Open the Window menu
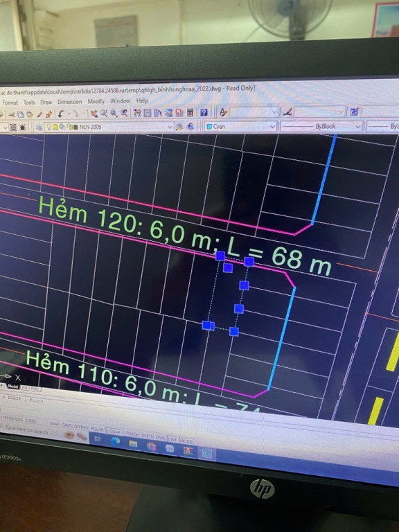The image size is (399, 532). pos(120,101)
